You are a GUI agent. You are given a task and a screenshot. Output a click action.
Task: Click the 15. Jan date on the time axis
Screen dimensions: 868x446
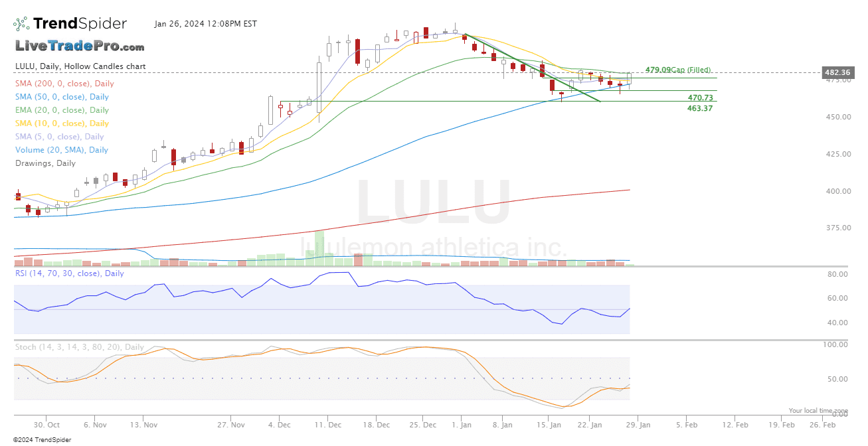(x=549, y=425)
